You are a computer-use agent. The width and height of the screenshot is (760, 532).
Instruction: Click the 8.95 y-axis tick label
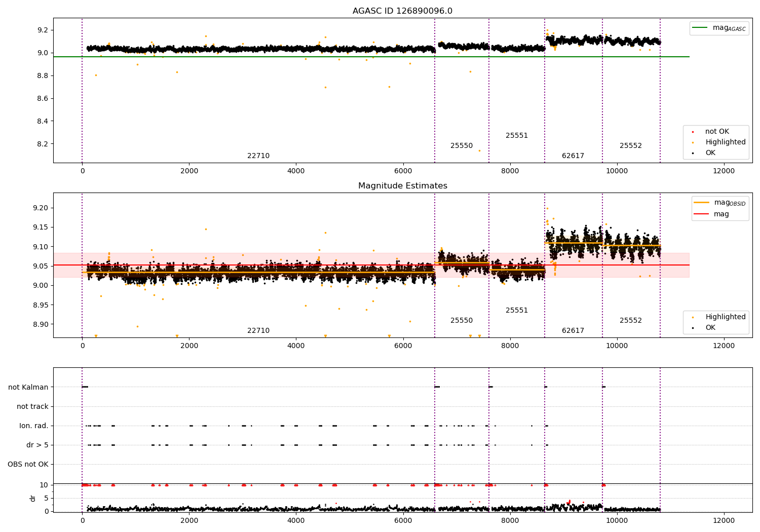coord(40,305)
